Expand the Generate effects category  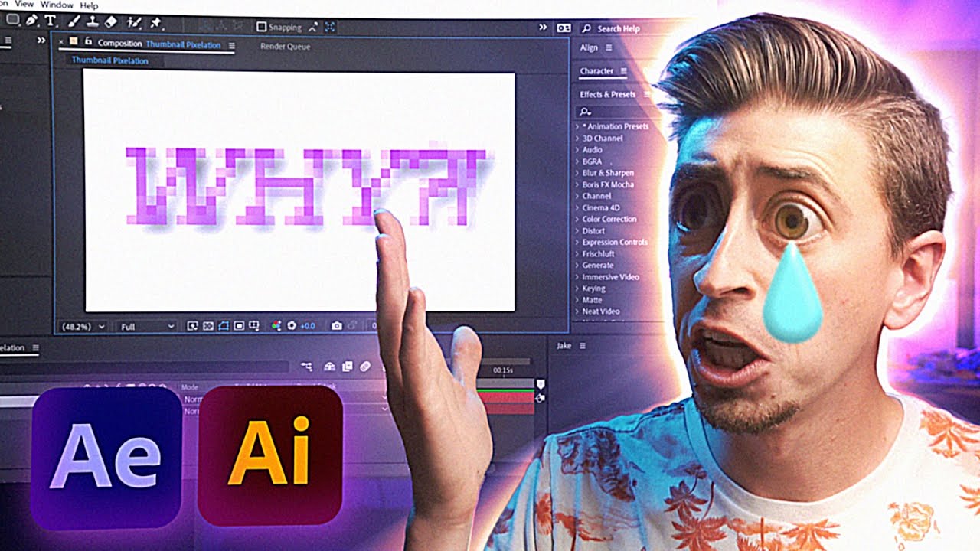coord(577,266)
